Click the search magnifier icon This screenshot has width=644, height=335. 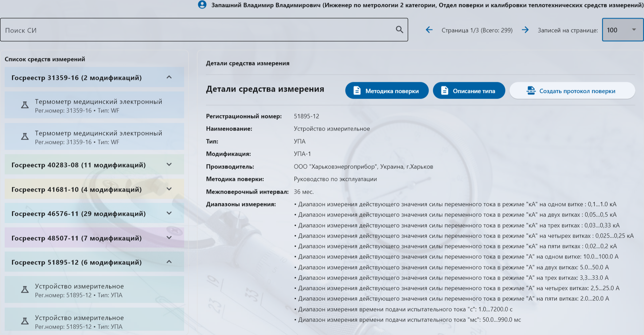pyautogui.click(x=399, y=30)
